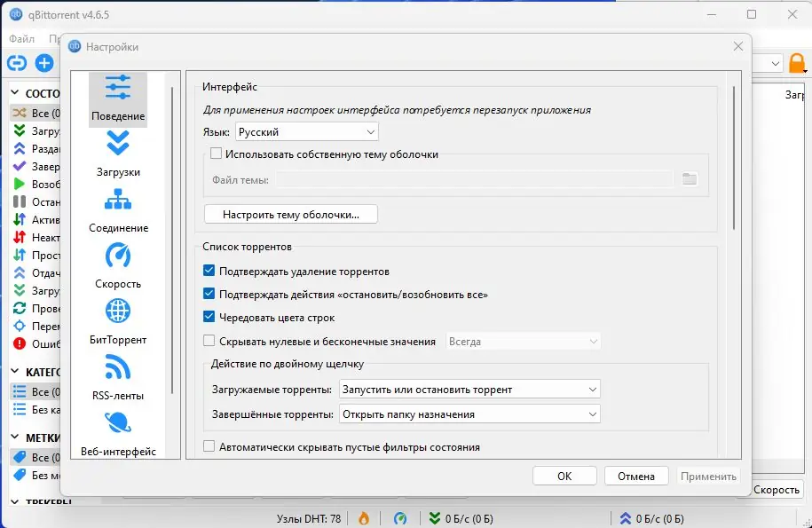
Task: Click the Скорость tab in main window
Action: pyautogui.click(x=776, y=490)
